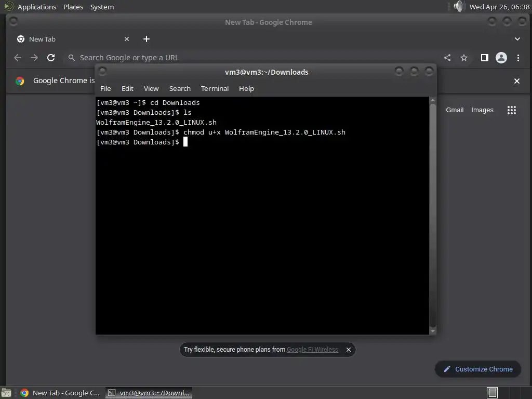532x399 pixels.
Task: Switch to terminal taskbar button
Action: (x=149, y=393)
